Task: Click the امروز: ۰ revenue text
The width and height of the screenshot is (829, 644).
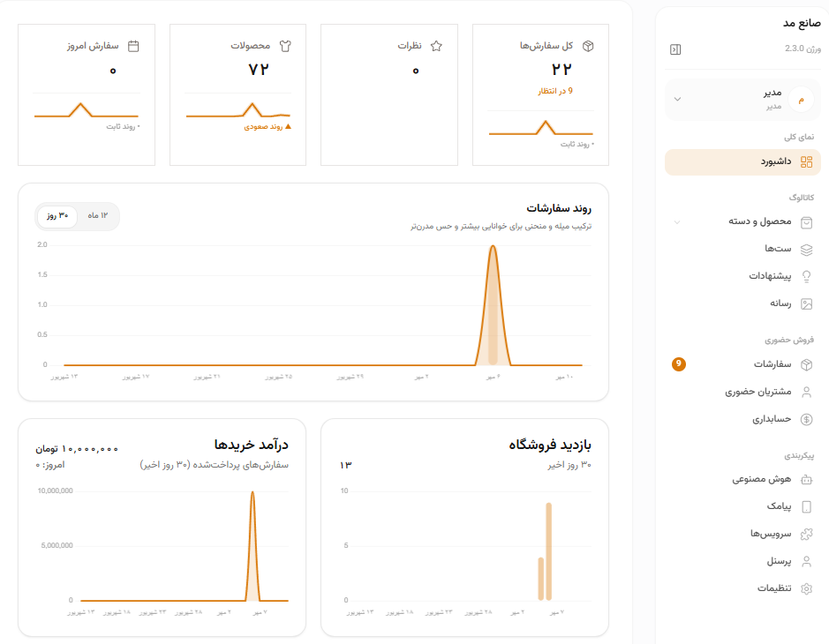Action: coord(50,465)
